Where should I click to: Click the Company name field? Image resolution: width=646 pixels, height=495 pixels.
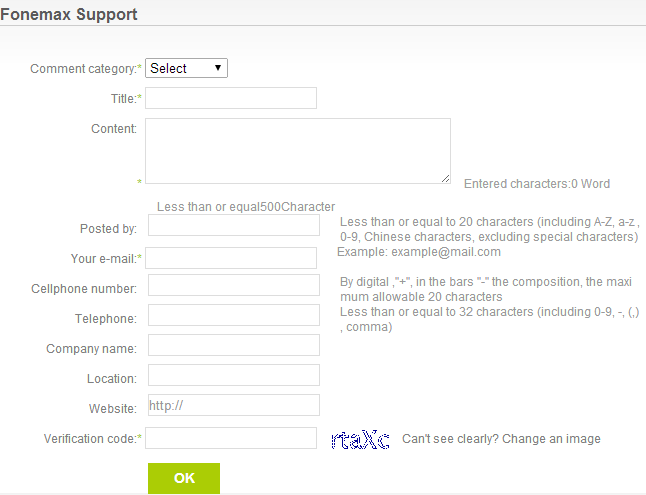pos(234,345)
